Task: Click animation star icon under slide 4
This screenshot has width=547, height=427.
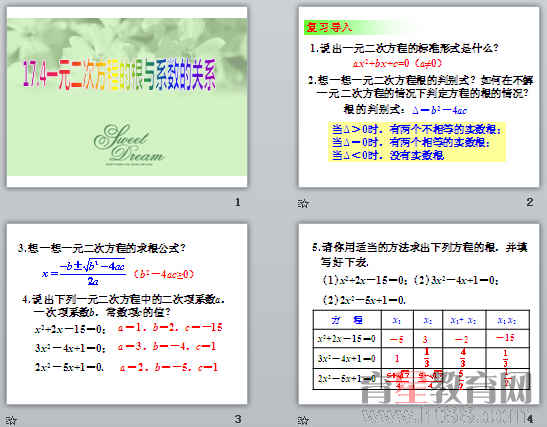Action: pos(303,420)
